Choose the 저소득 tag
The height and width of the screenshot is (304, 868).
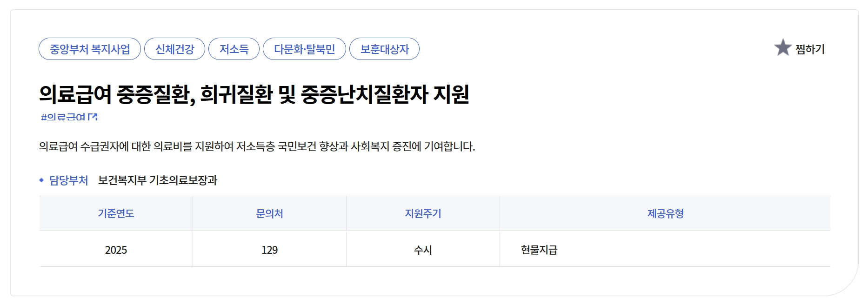(x=234, y=48)
